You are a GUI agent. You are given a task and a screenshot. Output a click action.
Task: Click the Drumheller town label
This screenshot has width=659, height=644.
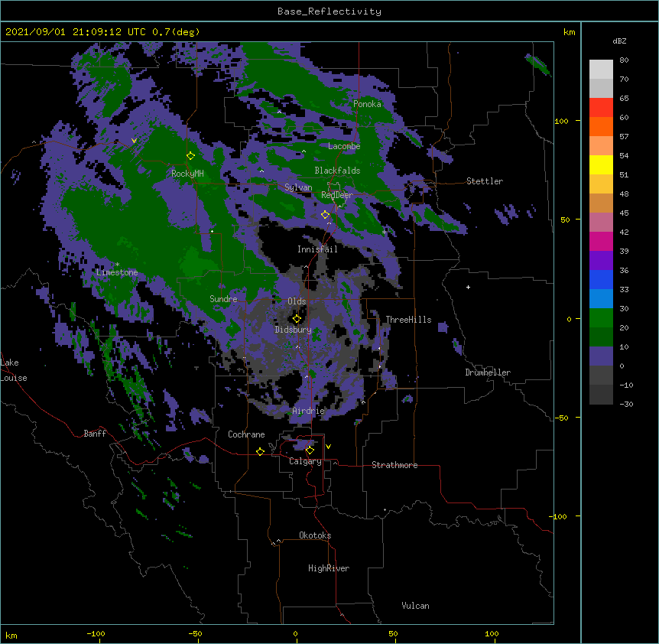pos(488,372)
